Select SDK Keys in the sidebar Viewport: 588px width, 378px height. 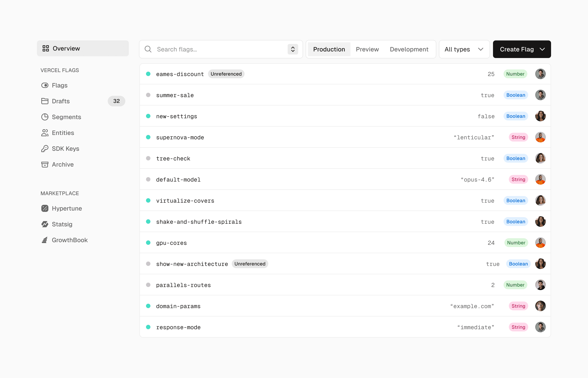65,149
